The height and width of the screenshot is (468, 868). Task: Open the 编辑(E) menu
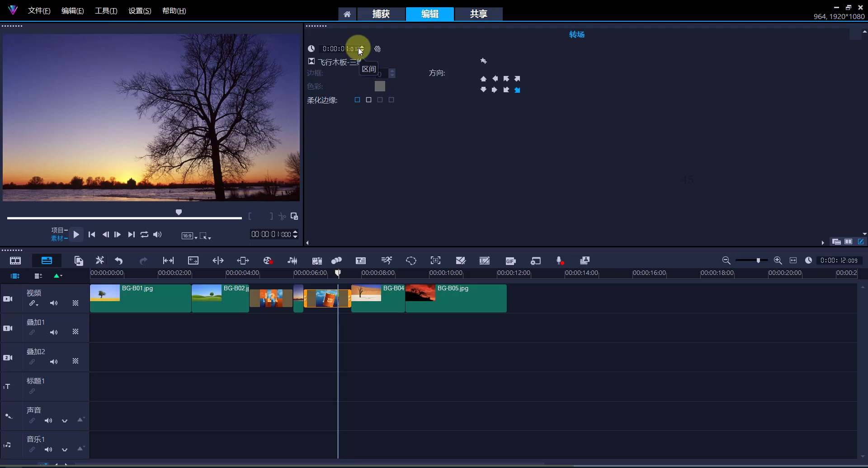click(x=72, y=11)
